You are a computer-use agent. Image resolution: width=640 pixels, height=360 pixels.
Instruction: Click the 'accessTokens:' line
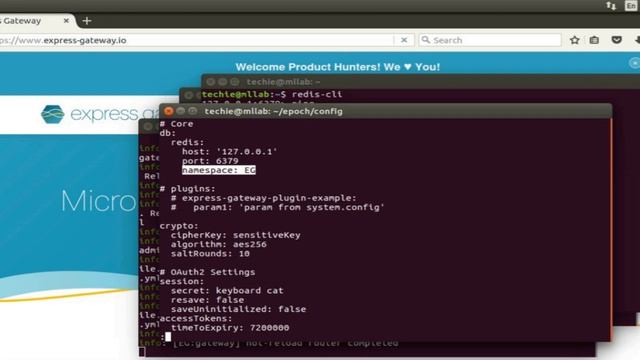click(196, 318)
